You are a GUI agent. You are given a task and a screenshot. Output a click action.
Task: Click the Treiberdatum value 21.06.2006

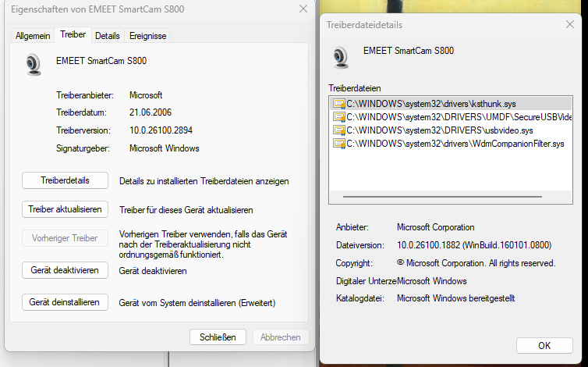pos(151,112)
